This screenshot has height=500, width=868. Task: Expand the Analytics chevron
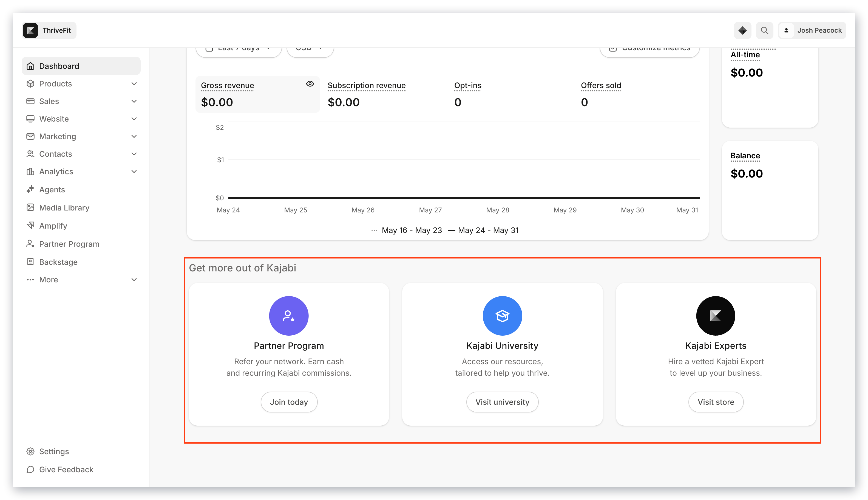tap(134, 171)
